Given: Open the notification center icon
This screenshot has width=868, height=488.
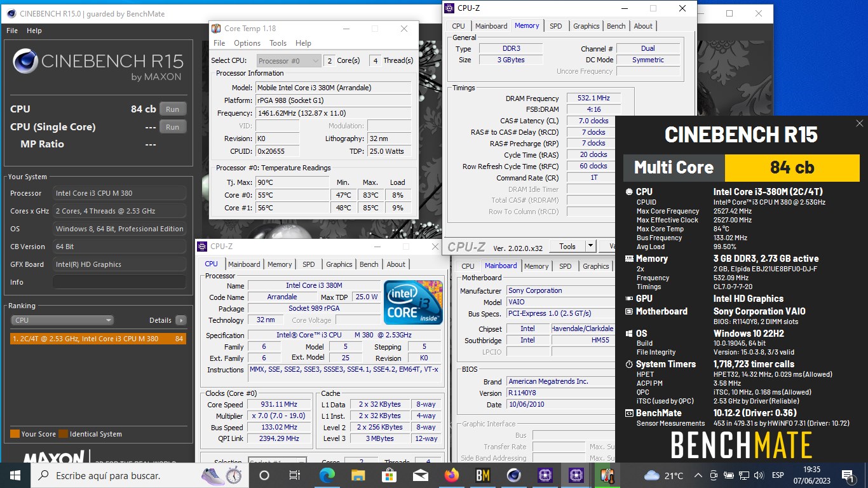Looking at the screenshot, I should point(848,475).
